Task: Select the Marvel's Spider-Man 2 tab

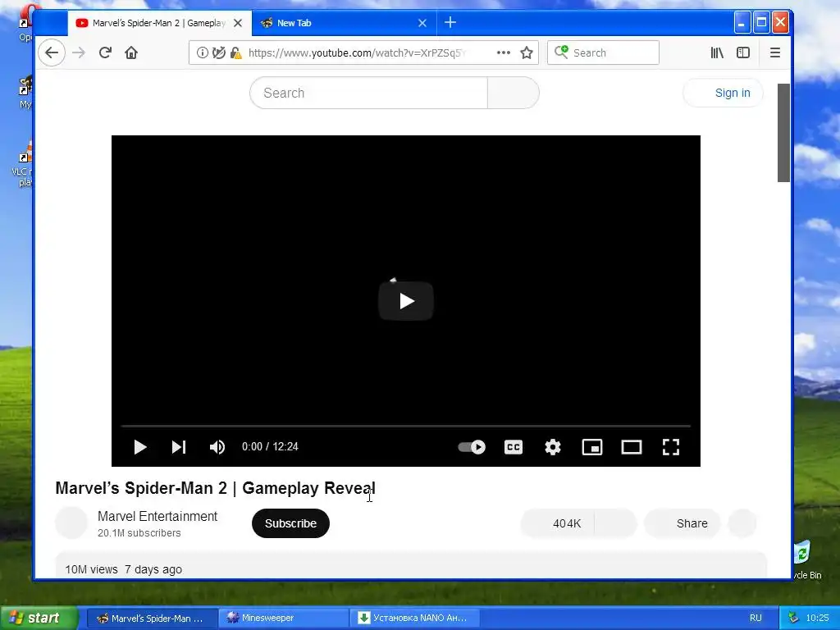Action: point(160,23)
